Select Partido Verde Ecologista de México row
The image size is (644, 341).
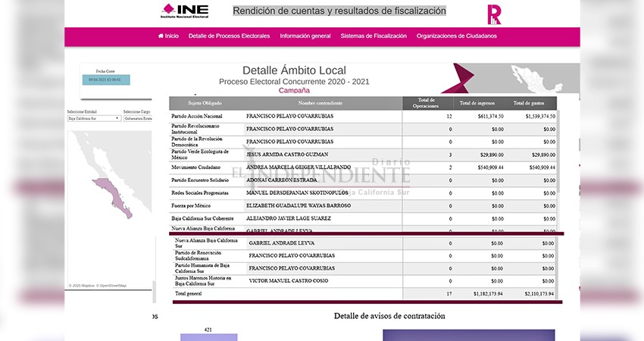coord(363,155)
